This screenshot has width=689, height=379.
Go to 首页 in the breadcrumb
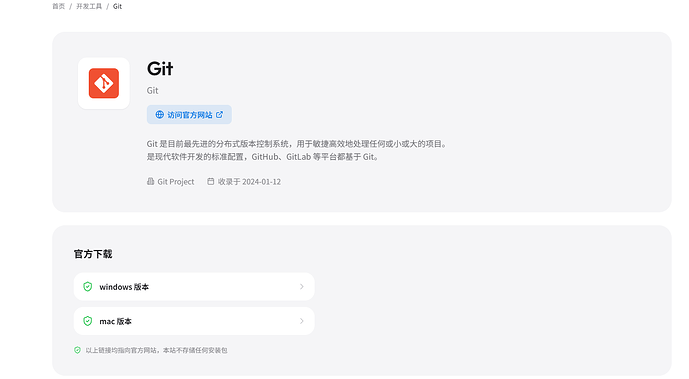point(58,6)
